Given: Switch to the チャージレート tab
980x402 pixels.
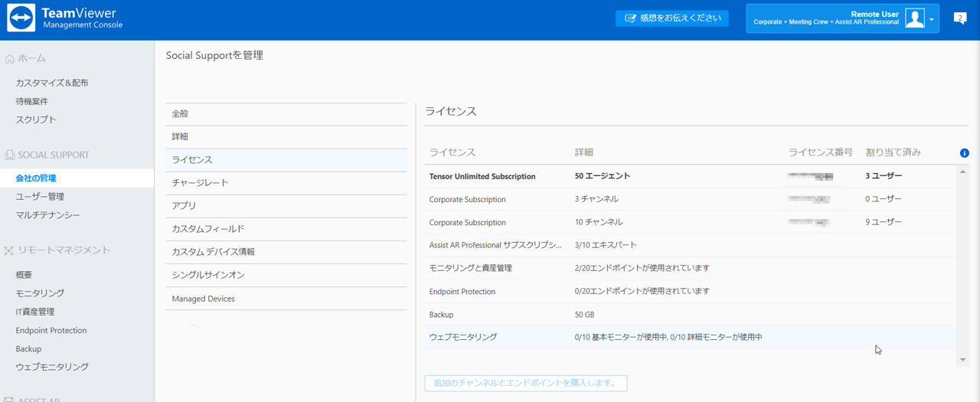Looking at the screenshot, I should [286, 183].
